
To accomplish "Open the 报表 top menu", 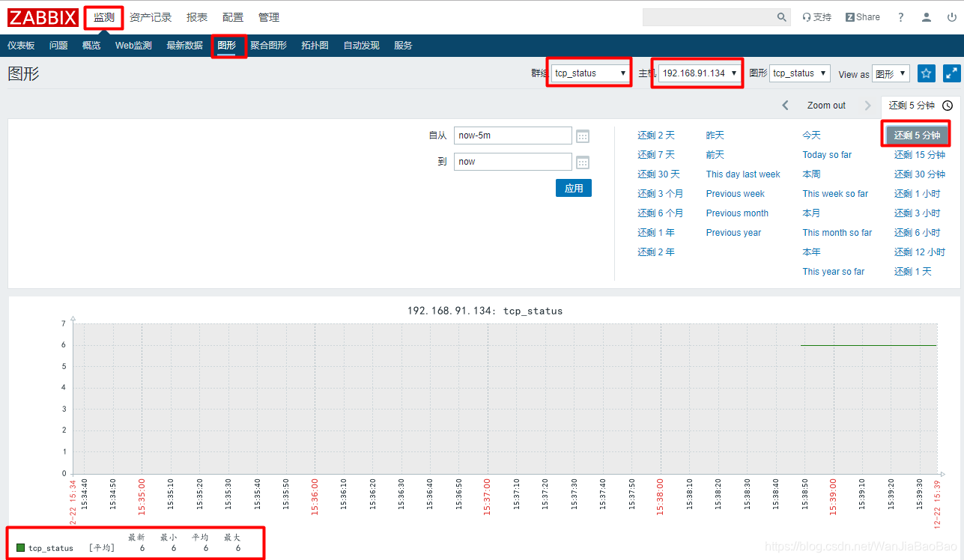I will (x=197, y=17).
